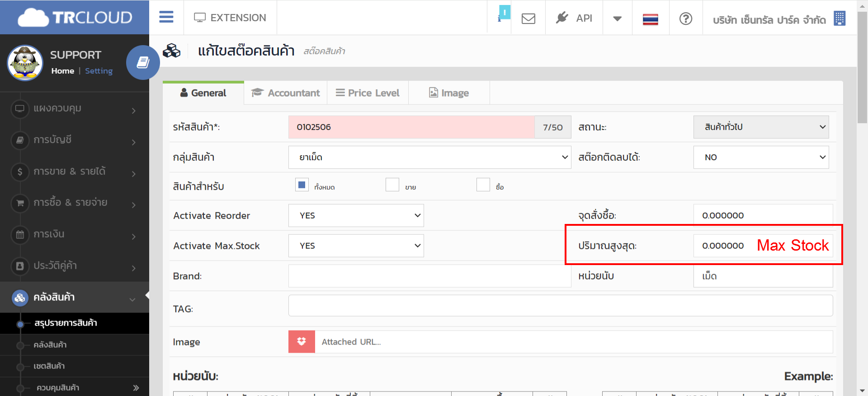Open the help question mark icon

coord(685,19)
